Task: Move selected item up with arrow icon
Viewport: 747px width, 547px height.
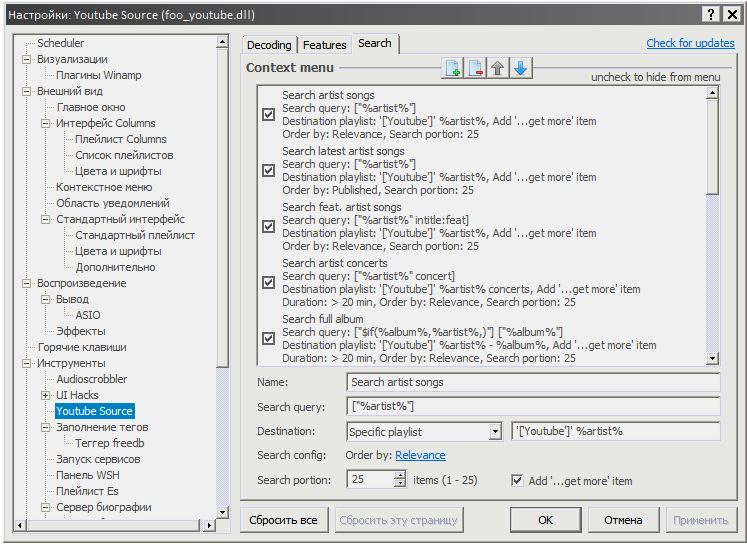Action: coord(498,68)
